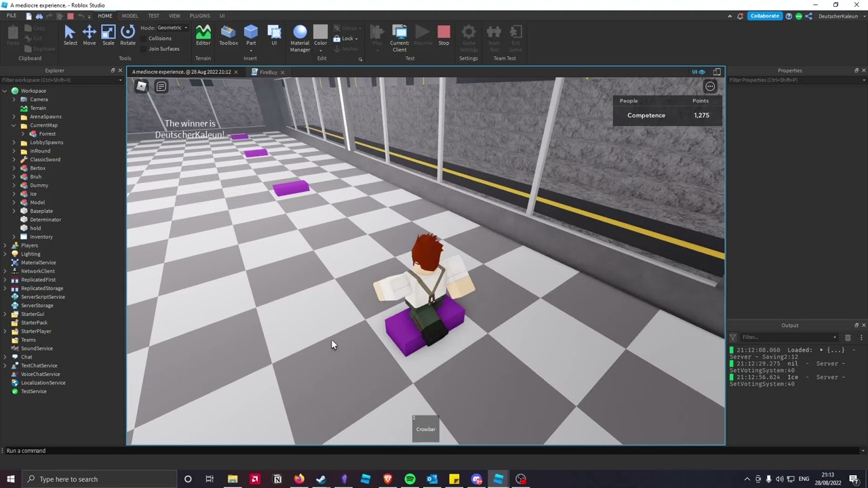The image size is (868, 488).
Task: Open in-game chat icon in viewport
Action: [x=161, y=86]
